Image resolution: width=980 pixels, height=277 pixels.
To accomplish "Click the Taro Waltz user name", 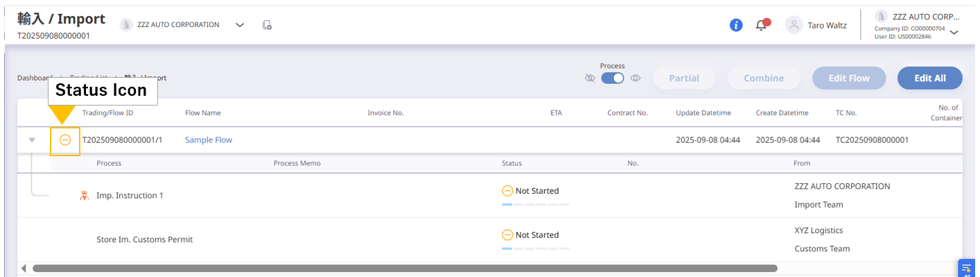I will 827,26.
